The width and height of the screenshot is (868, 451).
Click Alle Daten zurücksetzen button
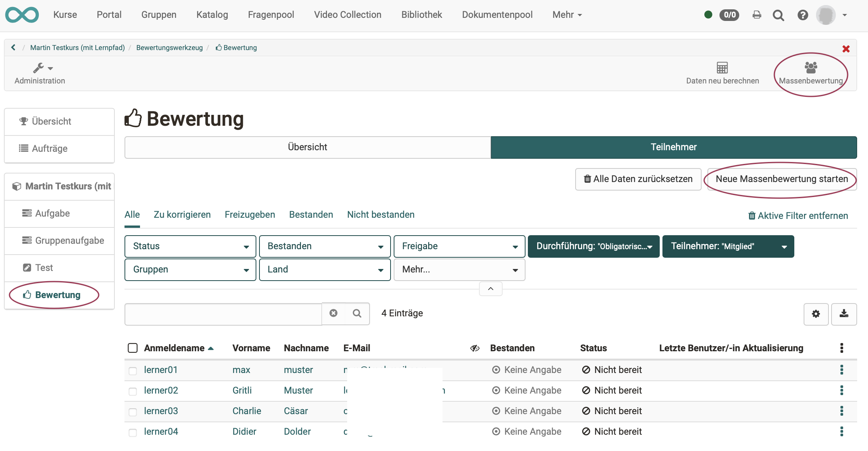638,179
